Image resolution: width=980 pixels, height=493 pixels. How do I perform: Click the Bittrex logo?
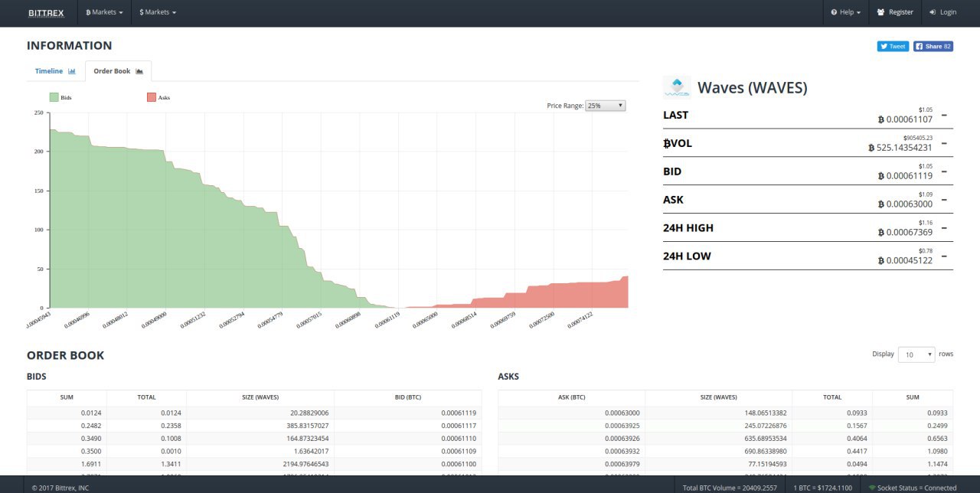pos(46,12)
